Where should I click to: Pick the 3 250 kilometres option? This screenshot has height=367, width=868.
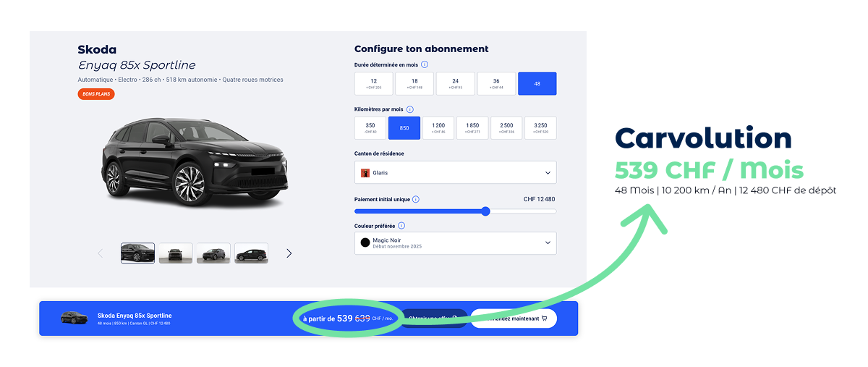click(540, 128)
